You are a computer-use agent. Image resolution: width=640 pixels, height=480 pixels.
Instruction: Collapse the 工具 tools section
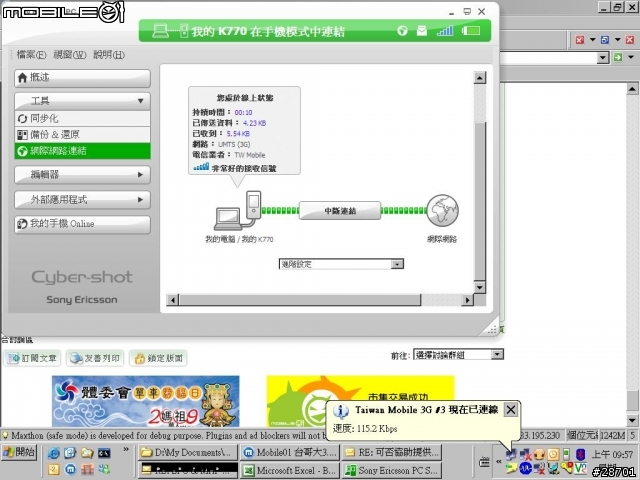(82, 101)
